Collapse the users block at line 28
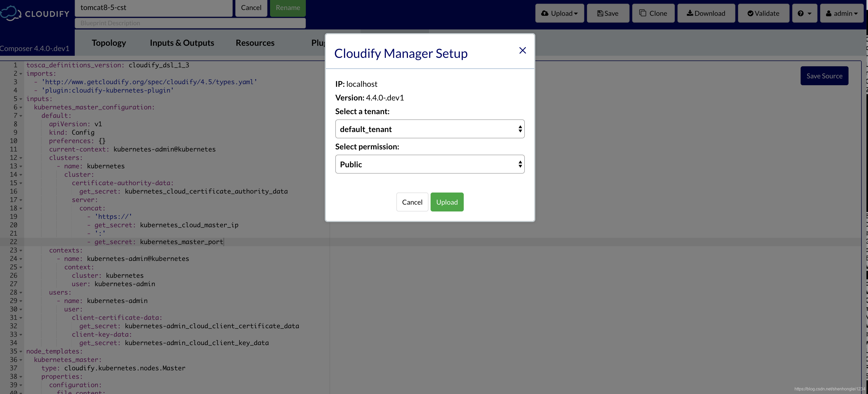This screenshot has width=868, height=394. point(21,293)
